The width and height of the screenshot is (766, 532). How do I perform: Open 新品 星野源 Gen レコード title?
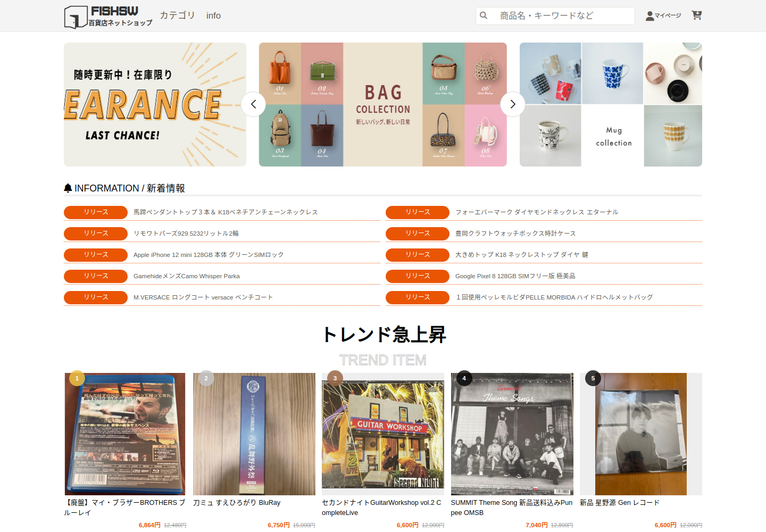620,503
